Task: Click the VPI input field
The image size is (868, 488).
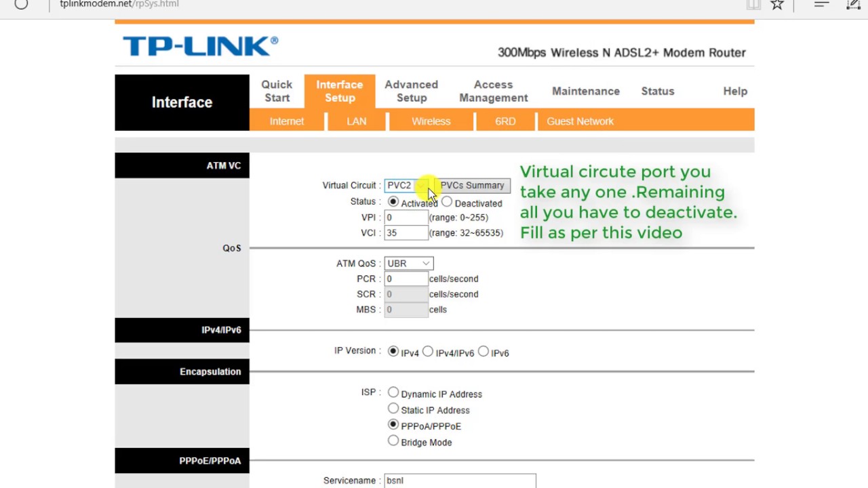Action: pyautogui.click(x=406, y=218)
